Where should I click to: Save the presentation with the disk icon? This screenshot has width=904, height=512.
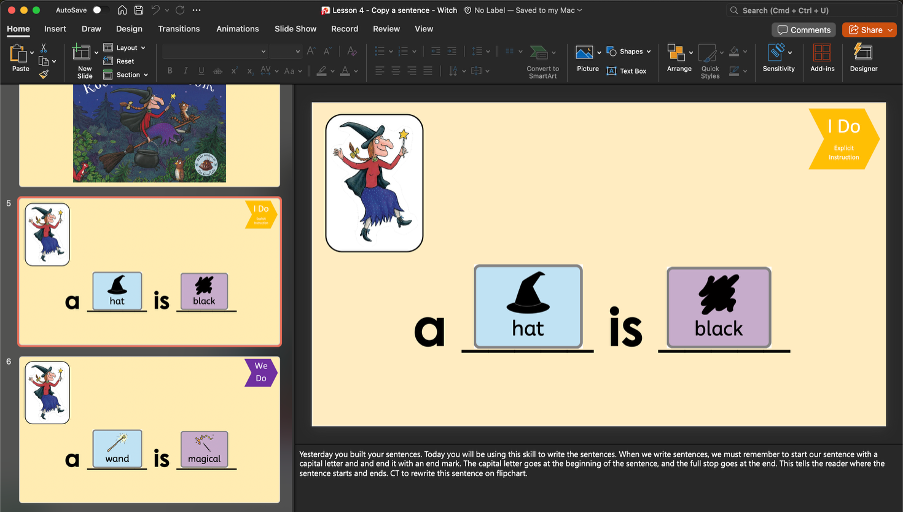(x=138, y=10)
